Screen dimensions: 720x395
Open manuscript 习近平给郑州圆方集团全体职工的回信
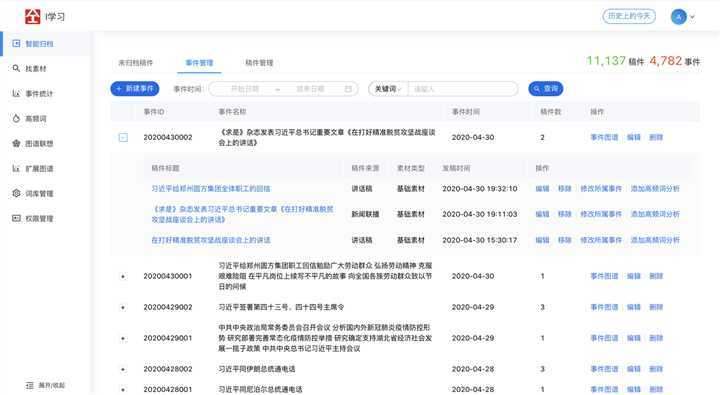coord(211,188)
